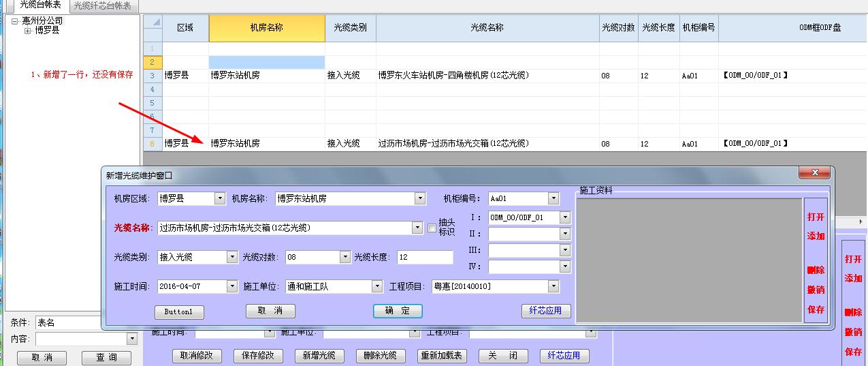Image resolution: width=868 pixels, height=366 pixels.
Task: Open the 机柜编号 dropdown showing Aa01
Action: click(553, 198)
